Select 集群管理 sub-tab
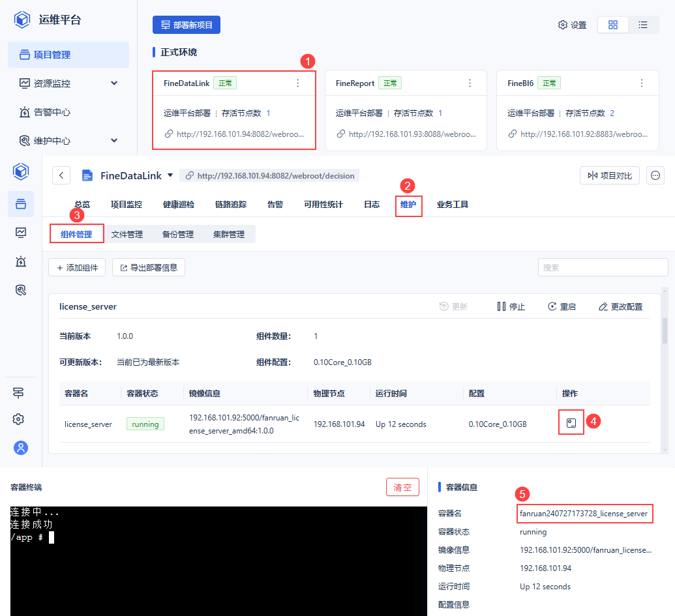Screen dimensions: 675x616 point(229,235)
